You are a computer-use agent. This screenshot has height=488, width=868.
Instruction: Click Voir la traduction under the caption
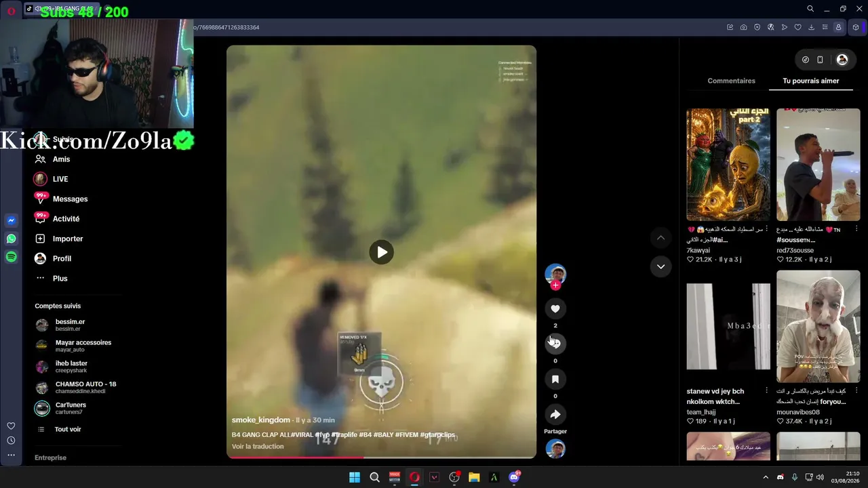[x=258, y=446]
